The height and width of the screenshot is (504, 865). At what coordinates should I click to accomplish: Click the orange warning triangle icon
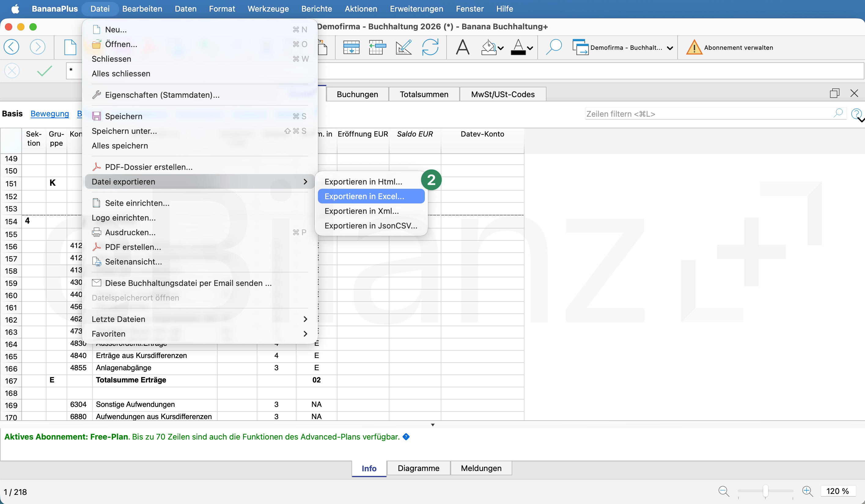694,47
